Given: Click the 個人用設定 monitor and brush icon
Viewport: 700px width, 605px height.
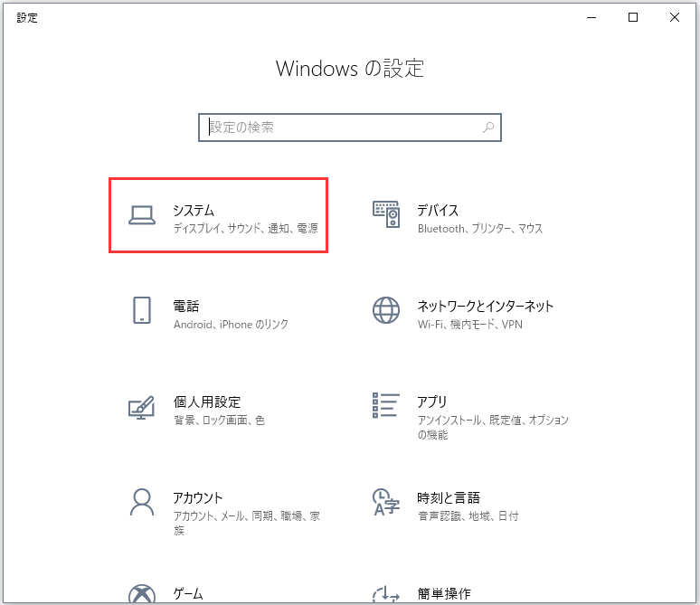Looking at the screenshot, I should [141, 407].
